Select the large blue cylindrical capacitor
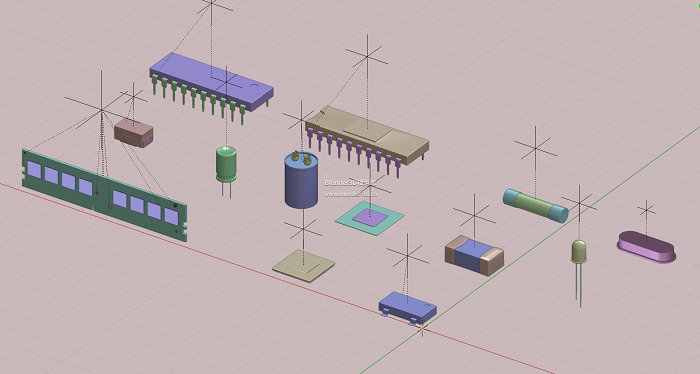 click(301, 179)
